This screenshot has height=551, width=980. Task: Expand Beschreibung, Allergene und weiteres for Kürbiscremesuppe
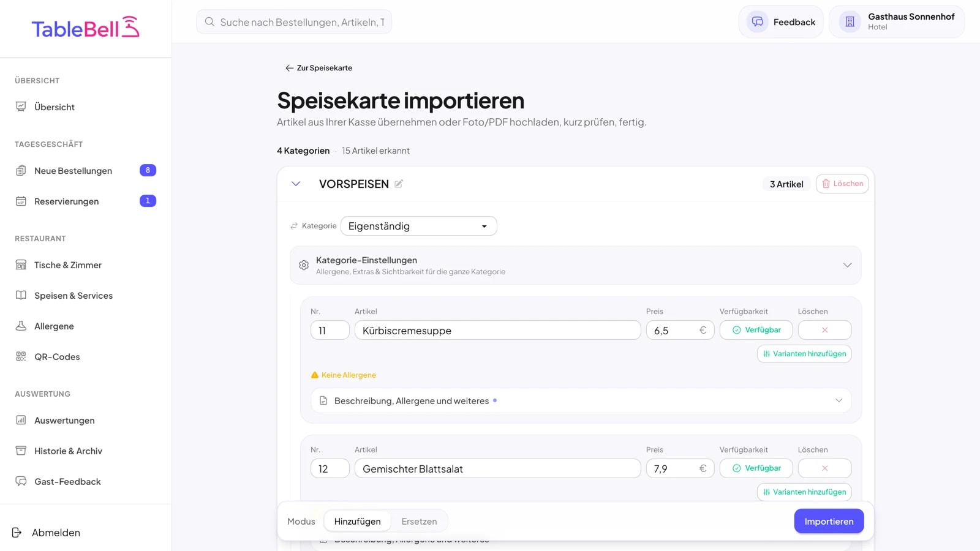click(x=581, y=400)
